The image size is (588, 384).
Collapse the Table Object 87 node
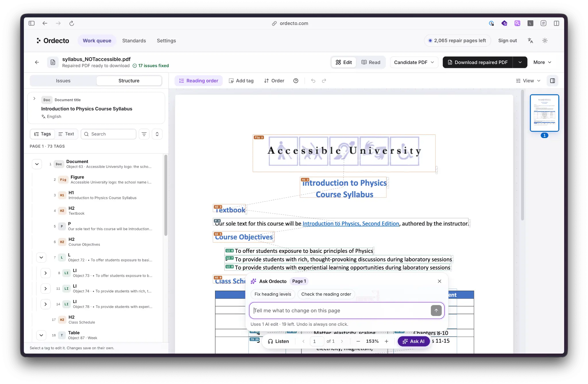click(41, 335)
